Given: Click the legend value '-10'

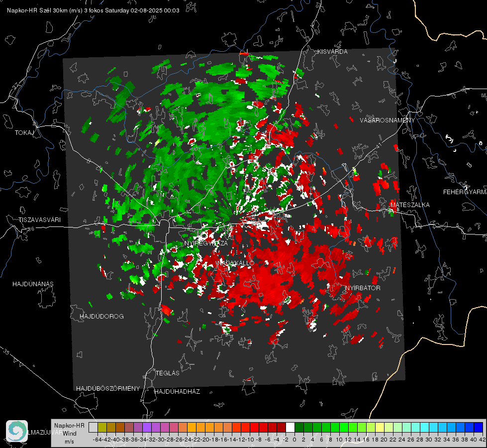Looking at the screenshot, I should click(250, 440).
